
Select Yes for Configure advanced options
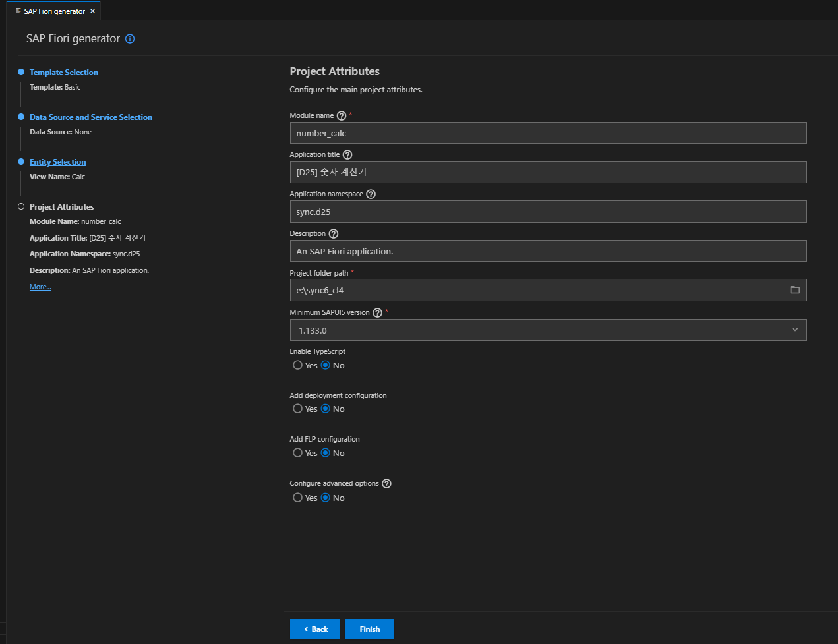click(298, 498)
